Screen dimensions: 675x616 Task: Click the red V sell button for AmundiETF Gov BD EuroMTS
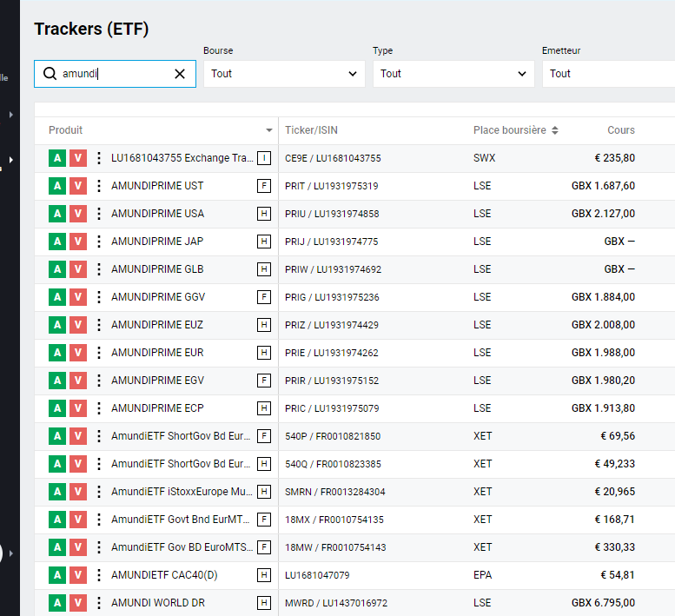pos(78,547)
